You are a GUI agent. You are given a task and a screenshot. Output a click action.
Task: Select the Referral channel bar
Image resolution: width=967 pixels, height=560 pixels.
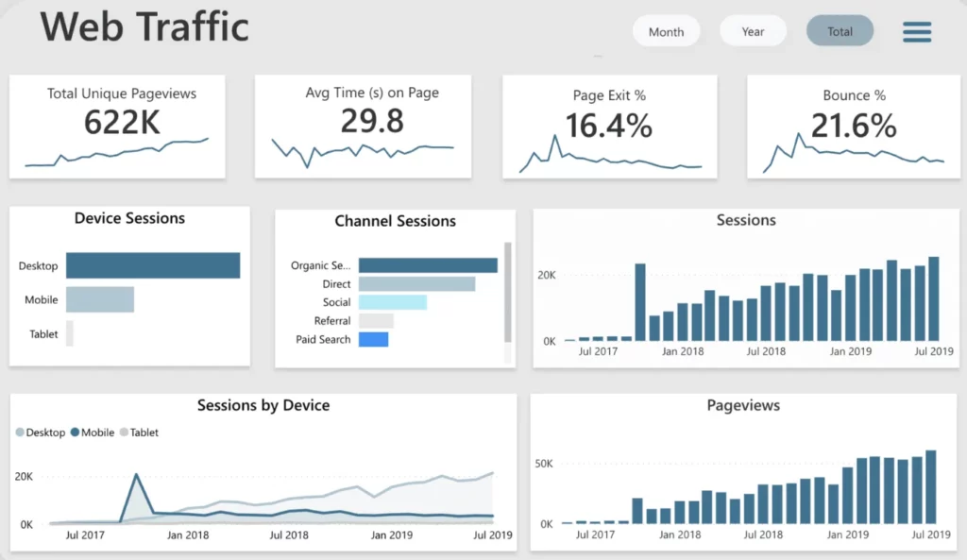[x=376, y=321]
